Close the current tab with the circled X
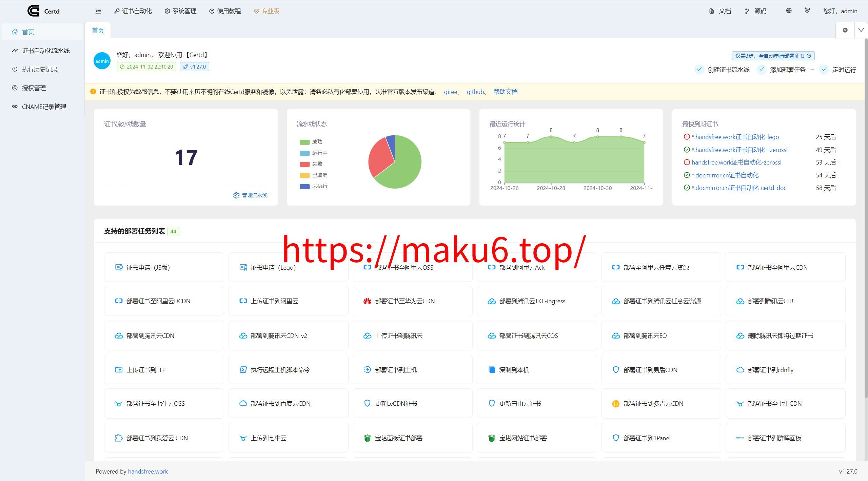The height and width of the screenshot is (481, 868). (x=845, y=30)
